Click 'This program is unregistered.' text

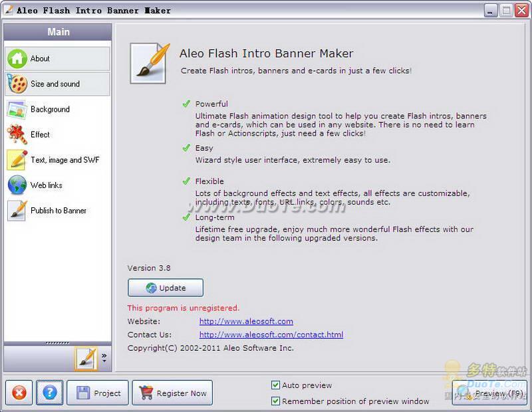pyautogui.click(x=184, y=308)
